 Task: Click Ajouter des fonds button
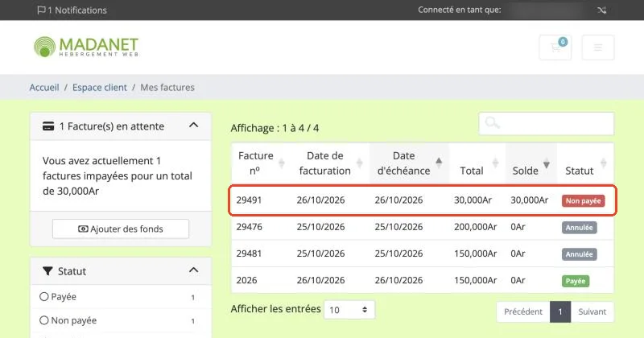click(x=121, y=229)
